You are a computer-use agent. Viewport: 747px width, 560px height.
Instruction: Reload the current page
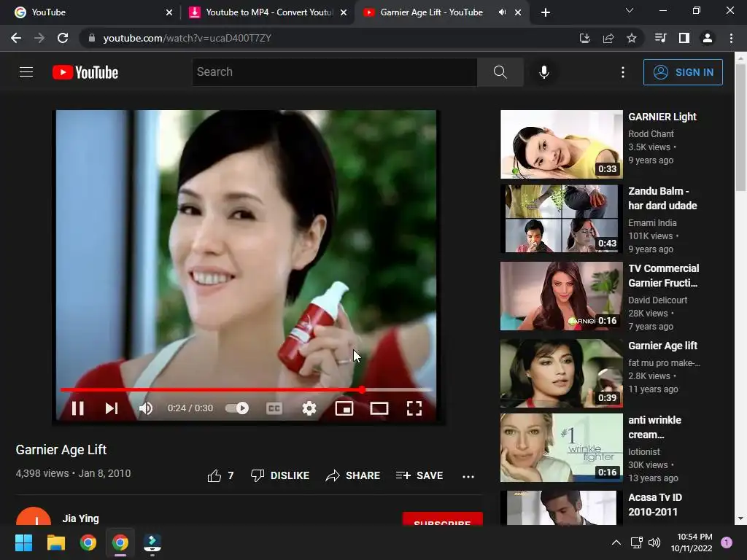63,38
